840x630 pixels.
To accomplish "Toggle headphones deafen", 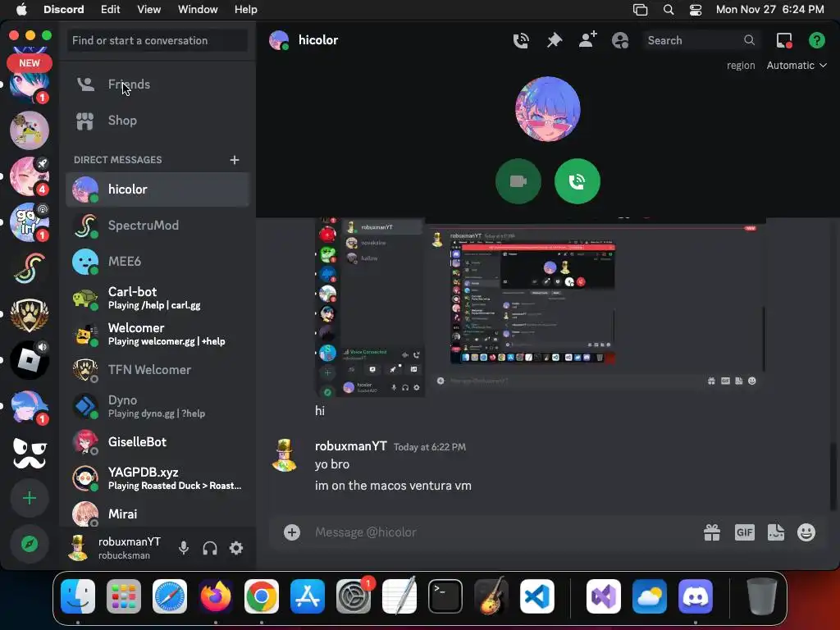I will (x=210, y=548).
